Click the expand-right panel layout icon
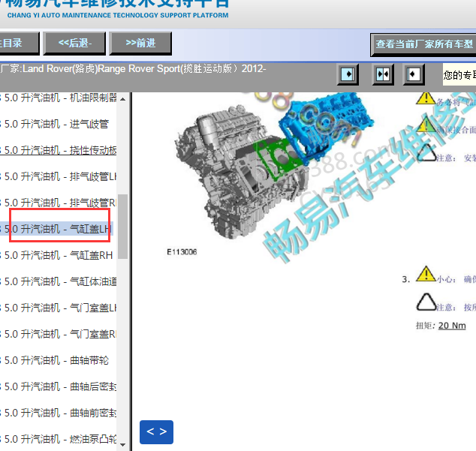The width and height of the screenshot is (476, 451). [348, 74]
